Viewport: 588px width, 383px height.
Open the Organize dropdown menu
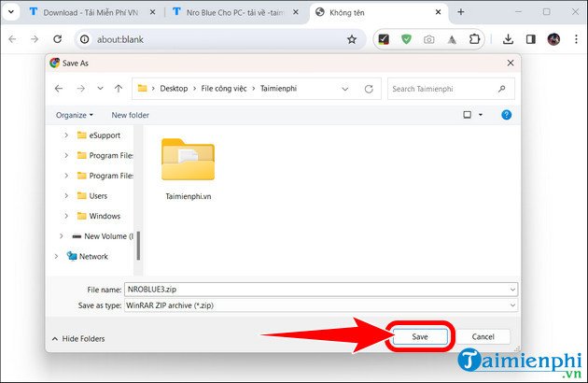[75, 115]
